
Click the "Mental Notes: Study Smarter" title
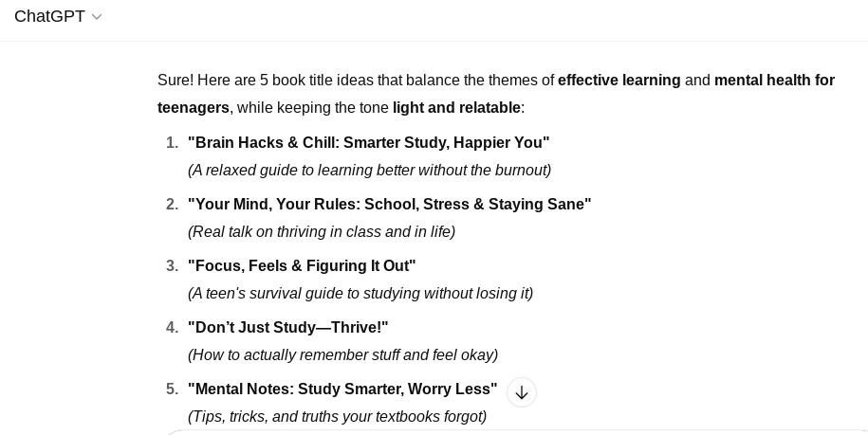click(x=342, y=390)
